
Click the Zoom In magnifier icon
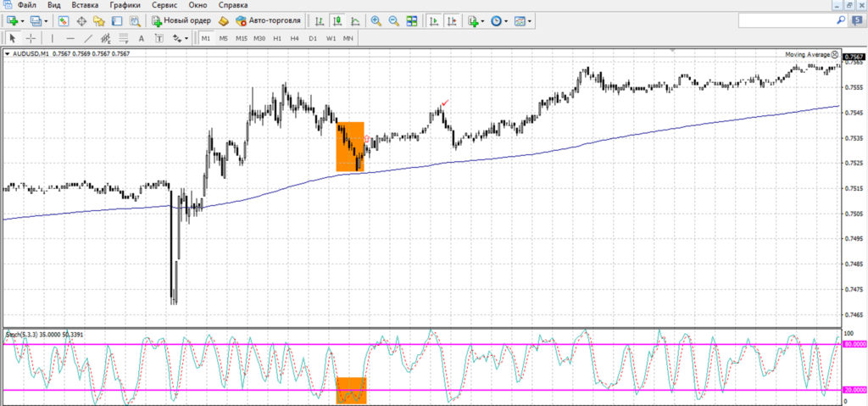coord(376,21)
